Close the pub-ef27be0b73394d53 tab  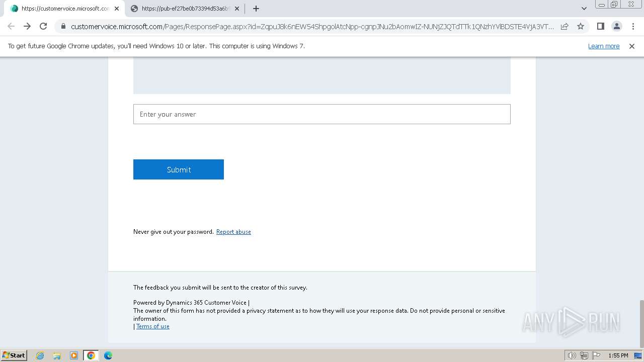237,9
